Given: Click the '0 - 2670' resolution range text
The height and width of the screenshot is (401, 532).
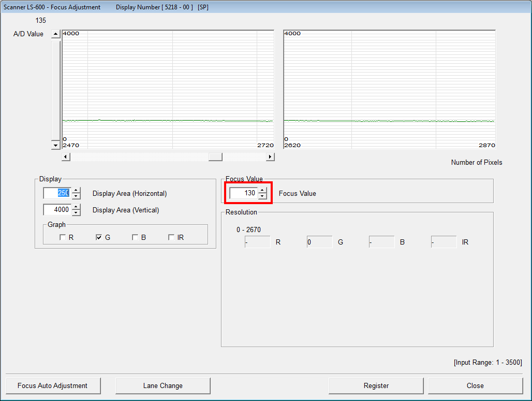Looking at the screenshot, I should coord(249,230).
